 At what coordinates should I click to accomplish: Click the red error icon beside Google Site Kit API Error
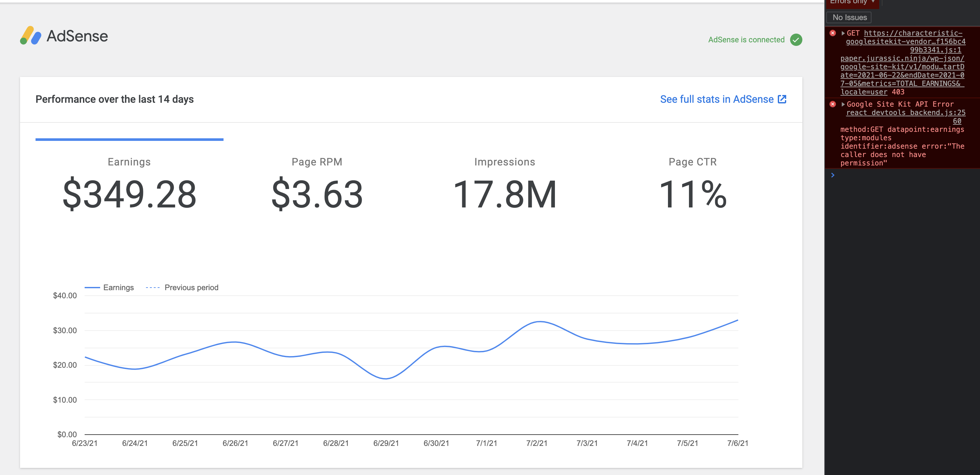[x=833, y=104]
